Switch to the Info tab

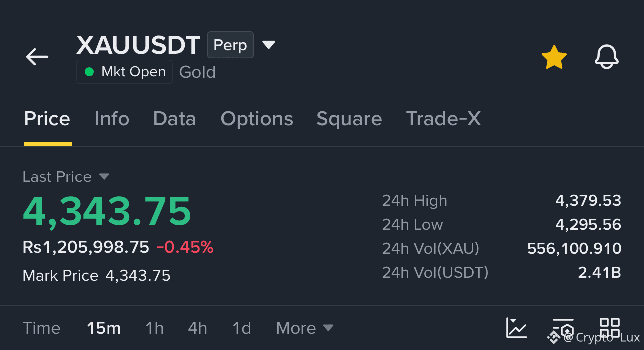coord(112,119)
